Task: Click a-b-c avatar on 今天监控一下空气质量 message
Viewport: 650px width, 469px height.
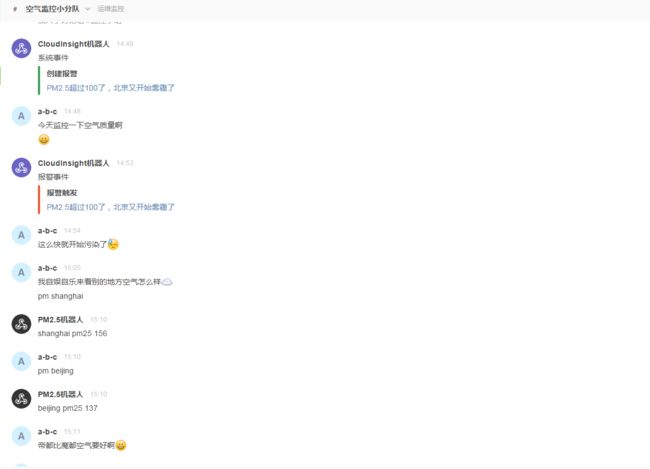Action: tap(21, 116)
